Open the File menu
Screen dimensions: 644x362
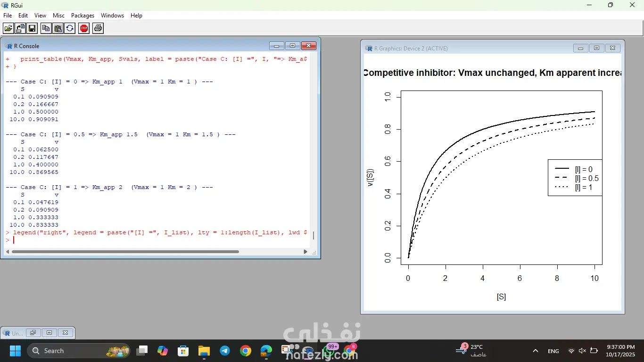(8, 16)
